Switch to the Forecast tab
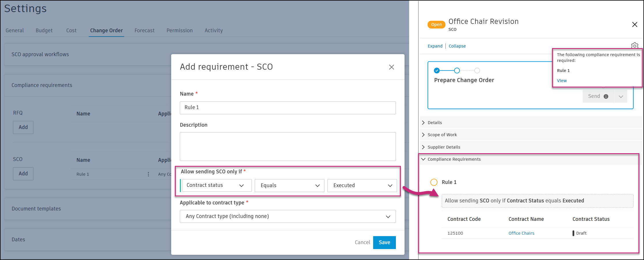The width and height of the screenshot is (644, 260). (144, 31)
